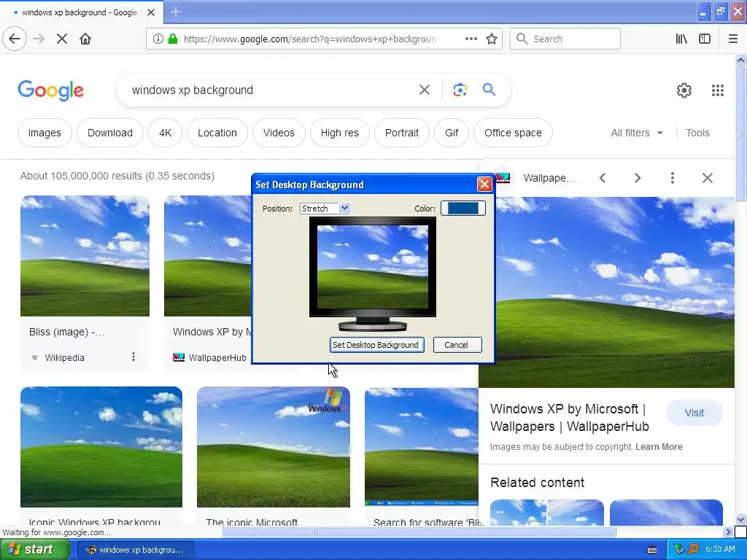This screenshot has width=747, height=560.
Task: Show next image in preview panel
Action: (638, 178)
